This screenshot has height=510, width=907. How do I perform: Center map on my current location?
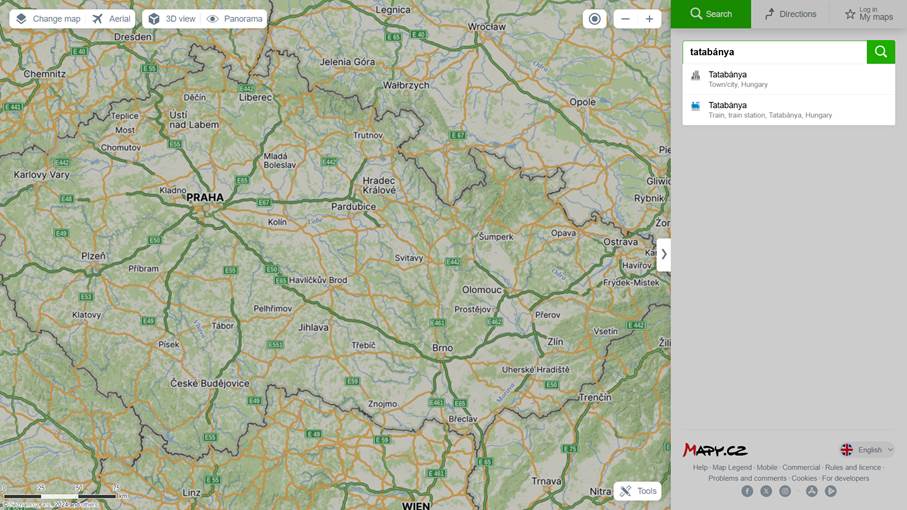[595, 19]
